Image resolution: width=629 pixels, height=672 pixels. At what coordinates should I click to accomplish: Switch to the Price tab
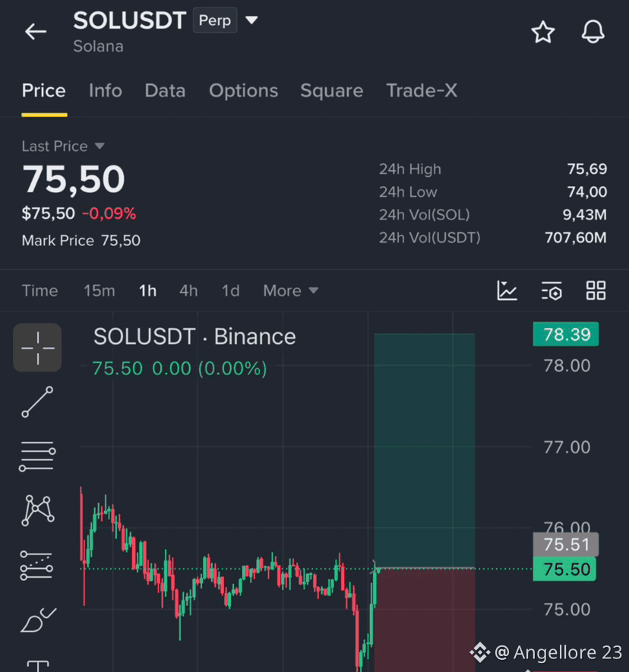click(x=44, y=91)
